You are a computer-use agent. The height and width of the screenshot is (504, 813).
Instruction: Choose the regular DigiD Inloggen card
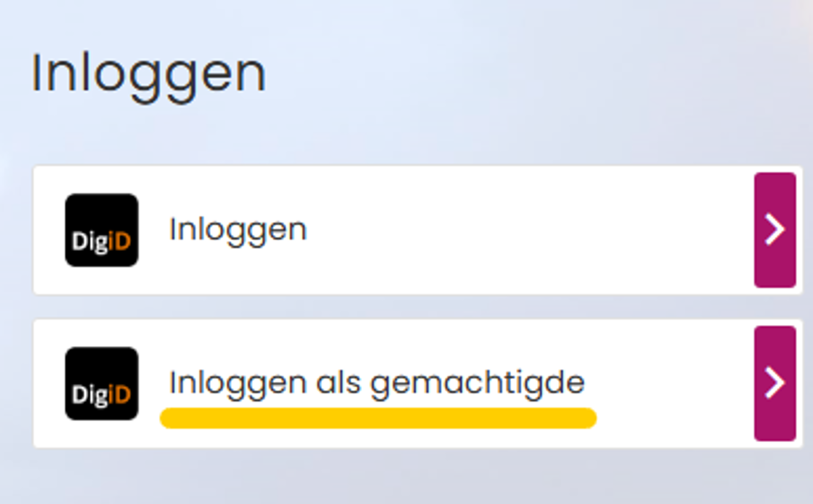406,230
